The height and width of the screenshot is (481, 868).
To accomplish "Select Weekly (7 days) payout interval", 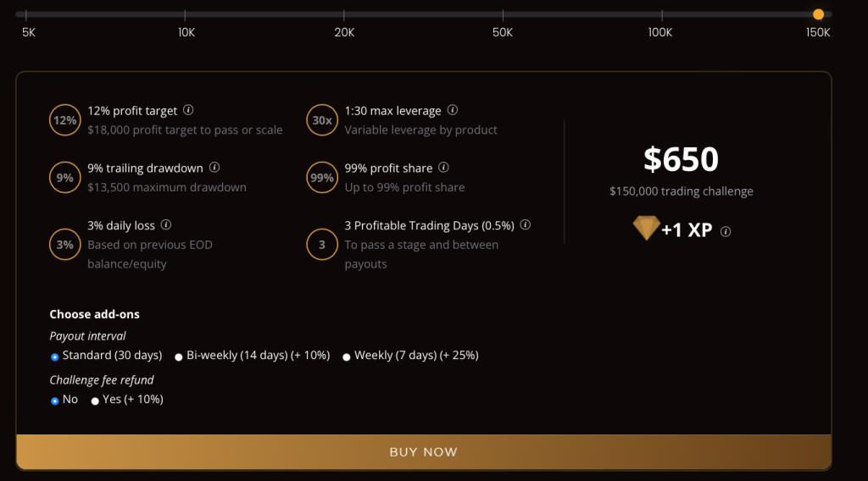I will click(x=347, y=357).
